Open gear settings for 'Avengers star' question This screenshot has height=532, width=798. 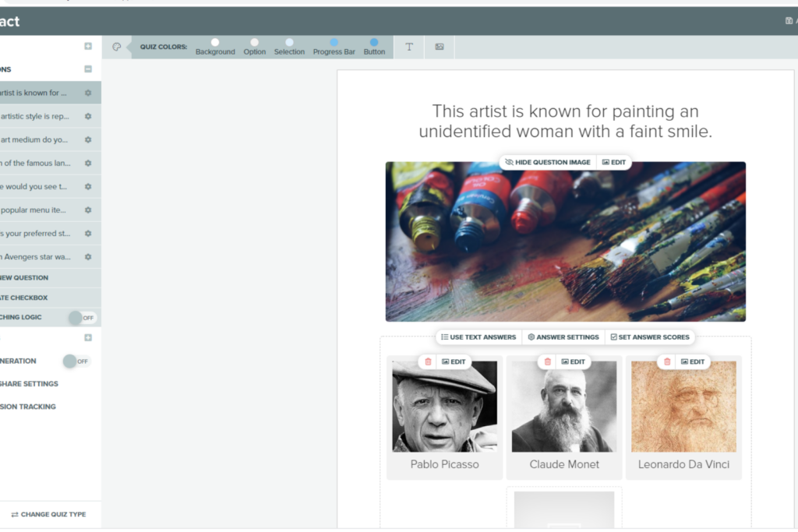coord(88,257)
